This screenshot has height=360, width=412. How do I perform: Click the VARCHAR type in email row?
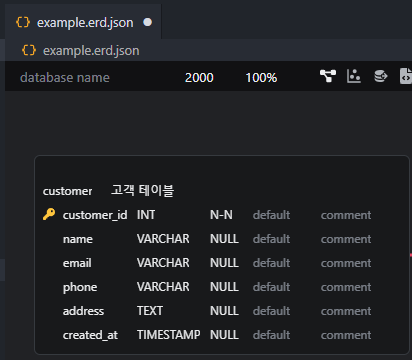[x=163, y=263]
